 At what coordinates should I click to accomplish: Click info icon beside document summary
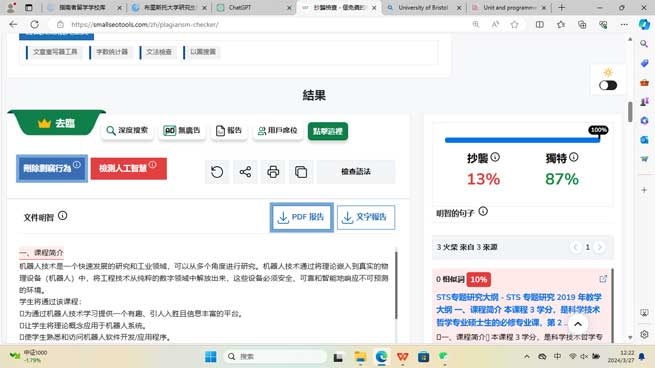(62, 216)
